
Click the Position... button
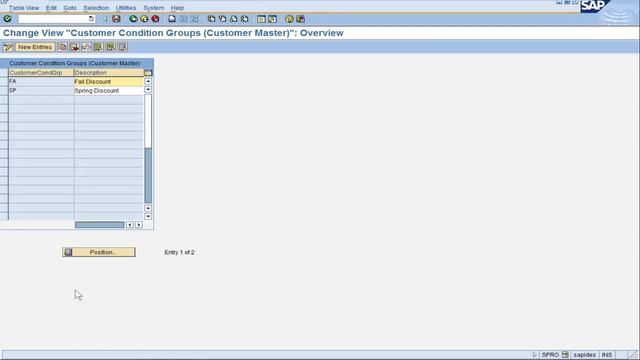[99, 252]
